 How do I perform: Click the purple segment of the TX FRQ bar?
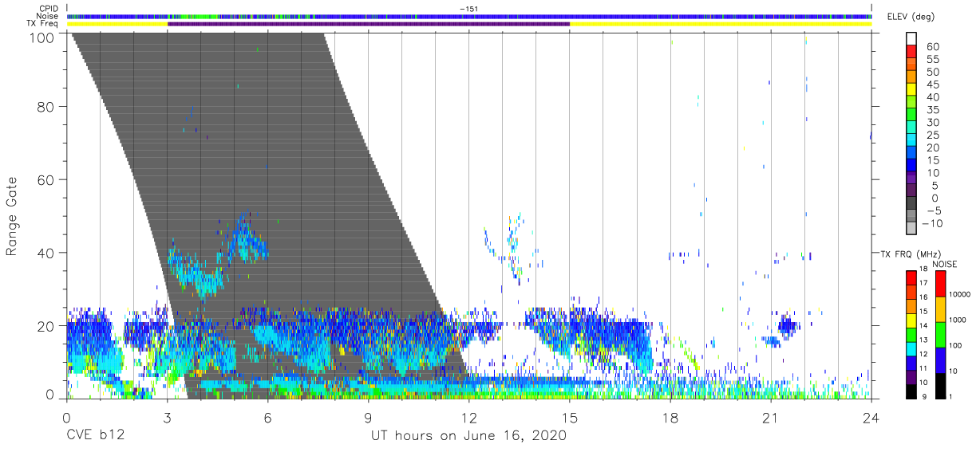tap(911, 377)
